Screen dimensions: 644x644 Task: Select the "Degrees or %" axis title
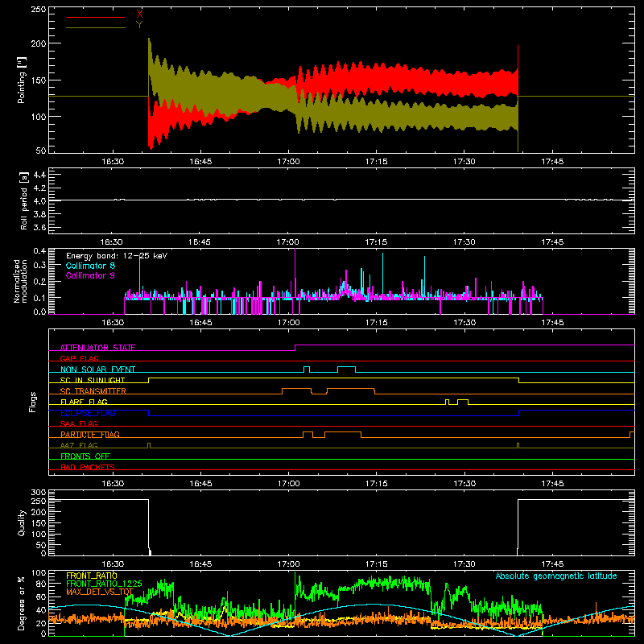point(22,603)
